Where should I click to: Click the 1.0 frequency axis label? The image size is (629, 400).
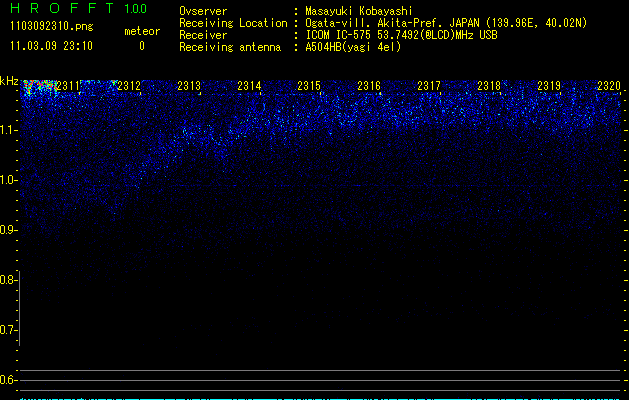[9, 180]
